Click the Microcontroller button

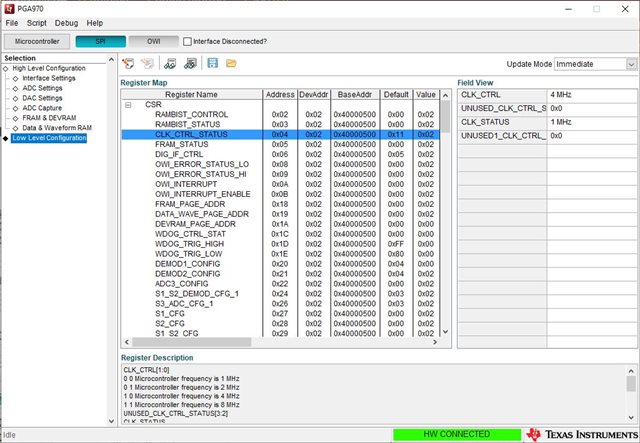coord(37,41)
